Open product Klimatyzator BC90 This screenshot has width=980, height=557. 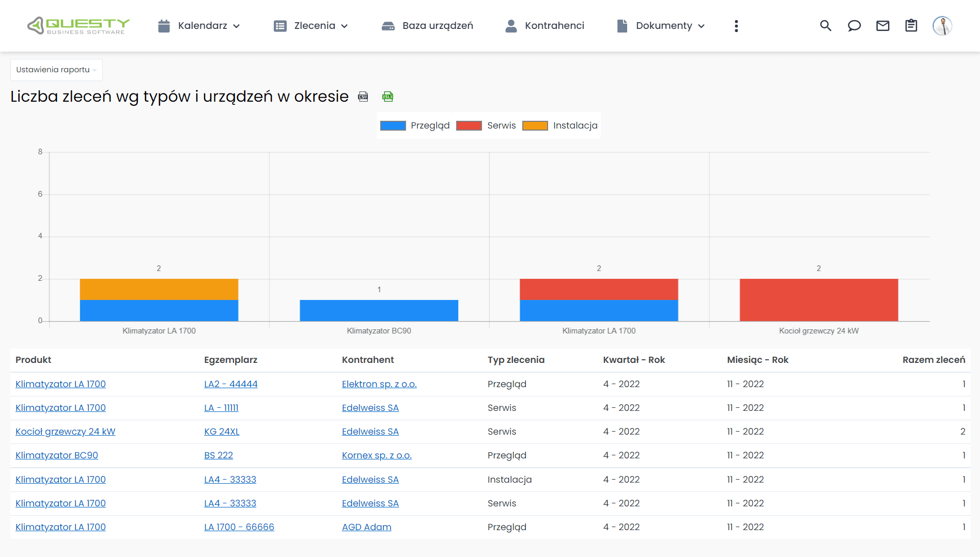pos(57,455)
